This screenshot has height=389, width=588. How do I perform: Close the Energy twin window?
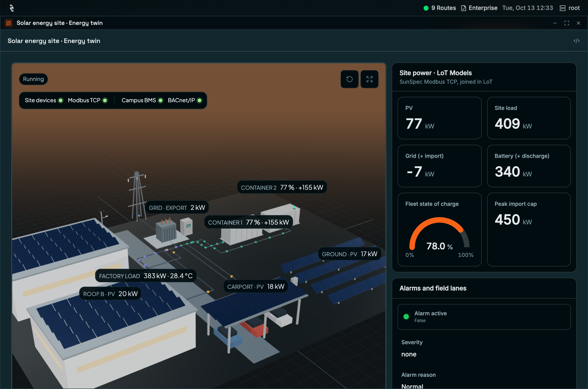point(578,23)
